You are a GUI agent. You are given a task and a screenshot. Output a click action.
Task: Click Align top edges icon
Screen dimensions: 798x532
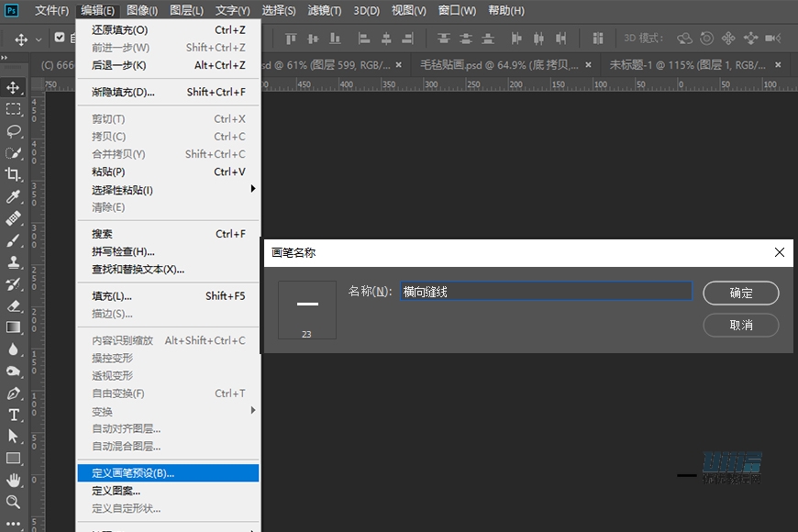[291, 39]
